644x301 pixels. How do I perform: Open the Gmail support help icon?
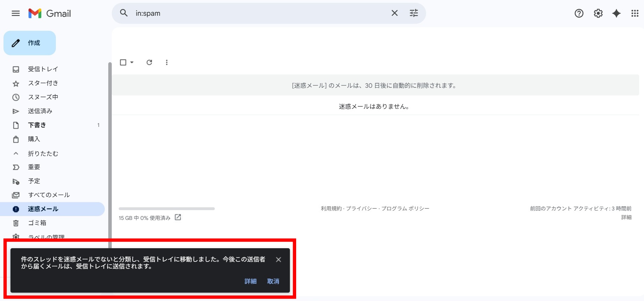pyautogui.click(x=579, y=13)
